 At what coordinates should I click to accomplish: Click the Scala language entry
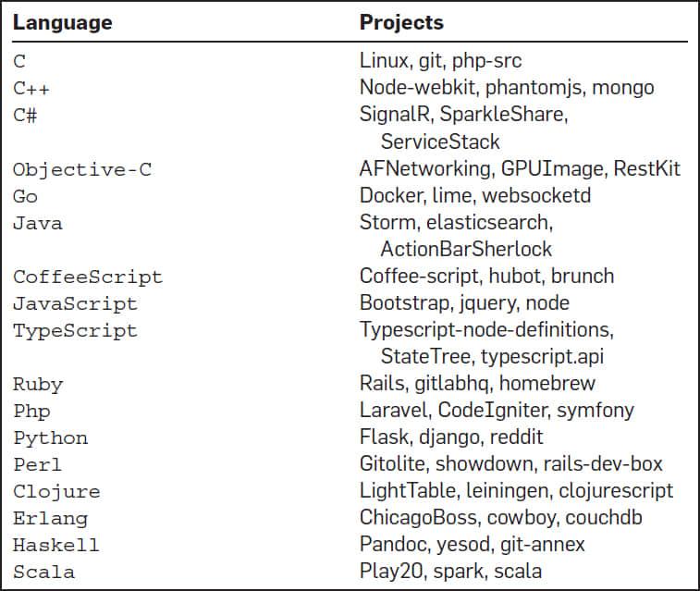tap(44, 572)
